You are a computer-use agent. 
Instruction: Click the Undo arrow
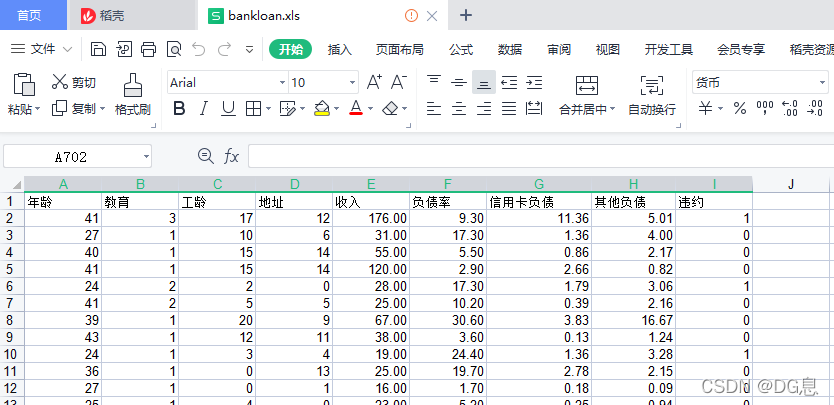pos(198,49)
